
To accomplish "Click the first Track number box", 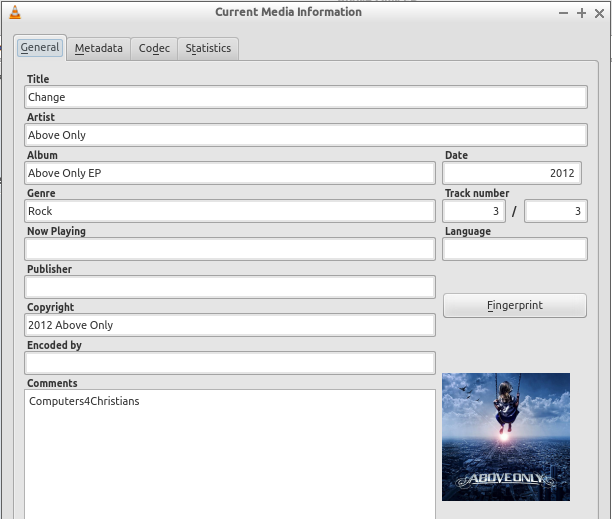I will [473, 211].
